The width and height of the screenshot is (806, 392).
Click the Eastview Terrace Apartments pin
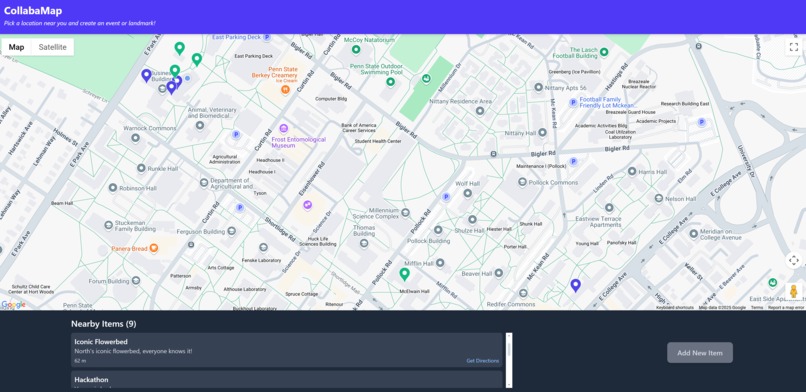609,208
